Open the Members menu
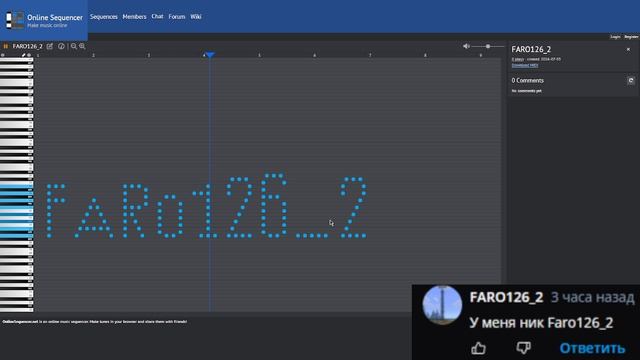Image resolution: width=640 pixels, height=360 pixels. point(134,17)
